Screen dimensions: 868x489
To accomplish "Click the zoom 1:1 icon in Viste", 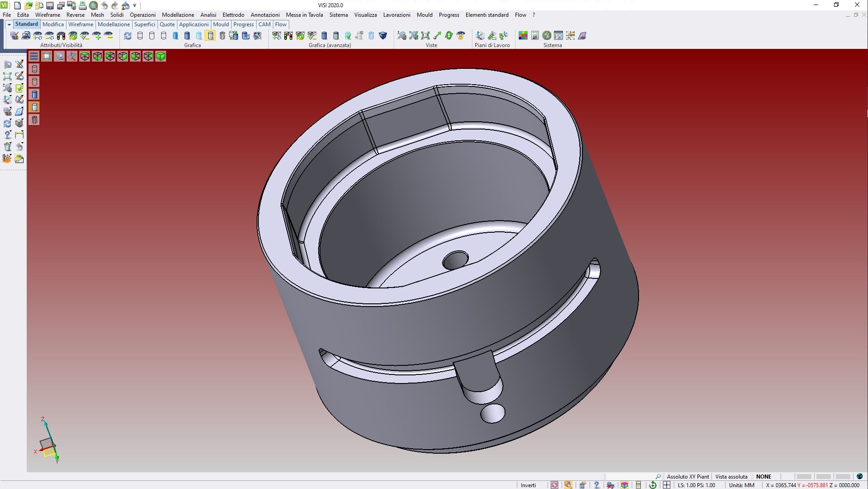I will coord(425,36).
